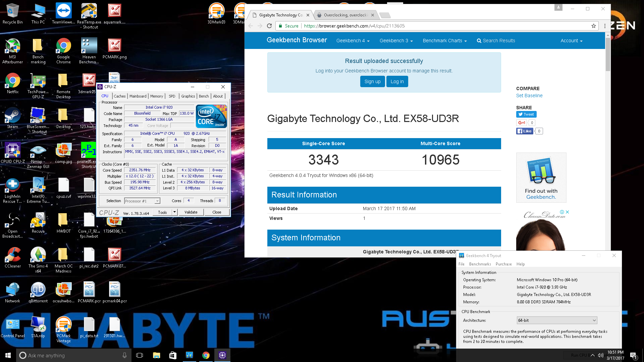Switch to CPU-Z Memory tab
The height and width of the screenshot is (362, 644).
157,96
